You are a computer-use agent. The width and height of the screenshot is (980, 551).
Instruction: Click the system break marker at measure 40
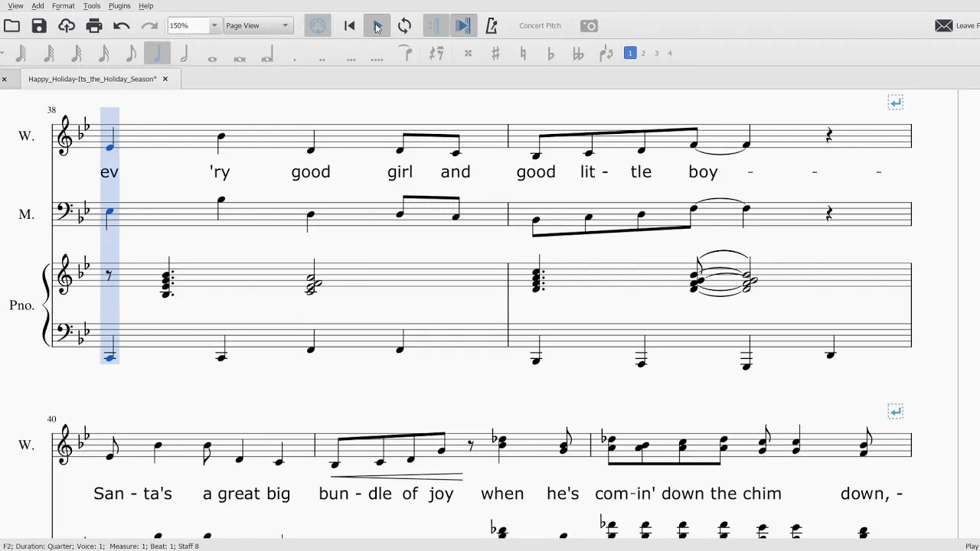coord(895,412)
